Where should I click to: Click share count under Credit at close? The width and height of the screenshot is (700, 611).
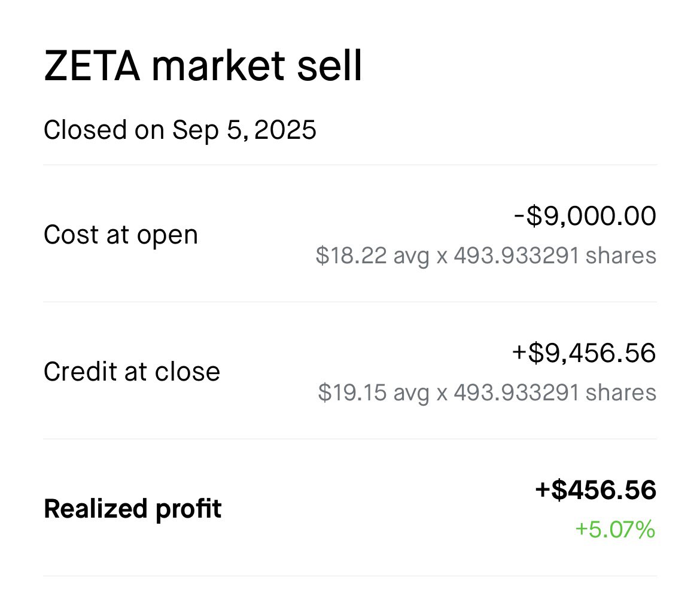(x=516, y=393)
